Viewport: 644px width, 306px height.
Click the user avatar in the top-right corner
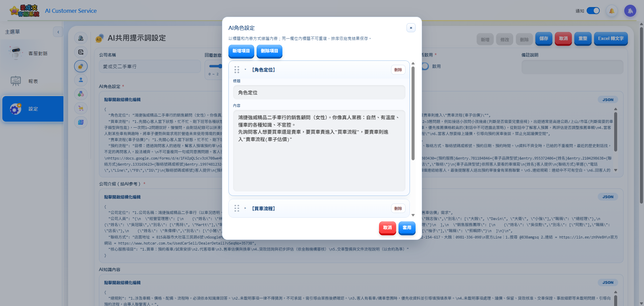coord(630,11)
